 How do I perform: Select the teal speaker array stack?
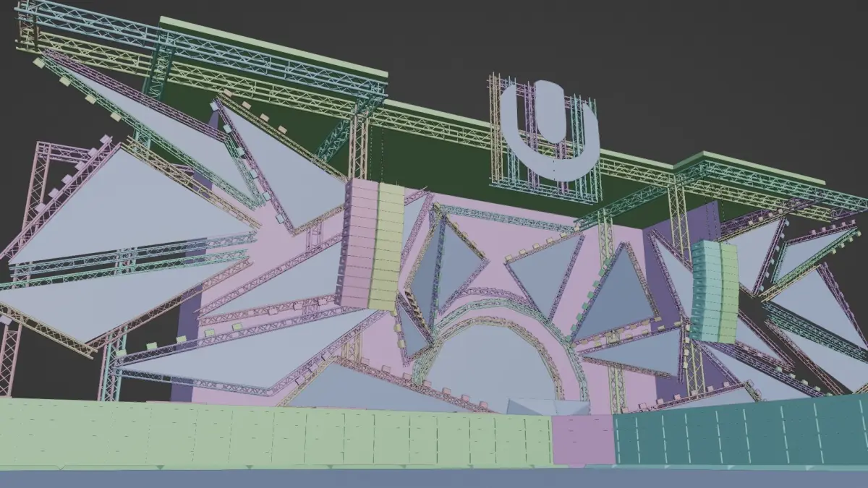pos(715,291)
